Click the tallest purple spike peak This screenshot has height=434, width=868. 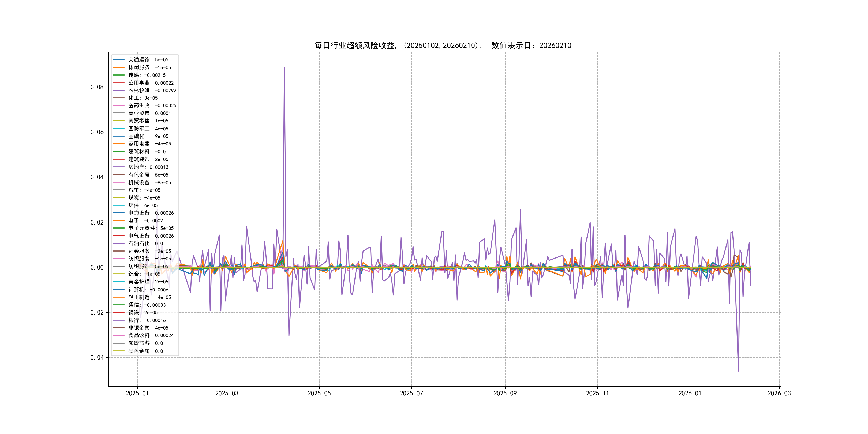[x=284, y=68]
